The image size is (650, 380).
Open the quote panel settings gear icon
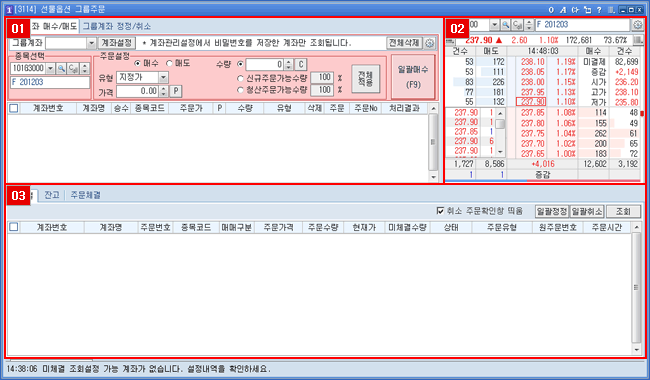637,25
